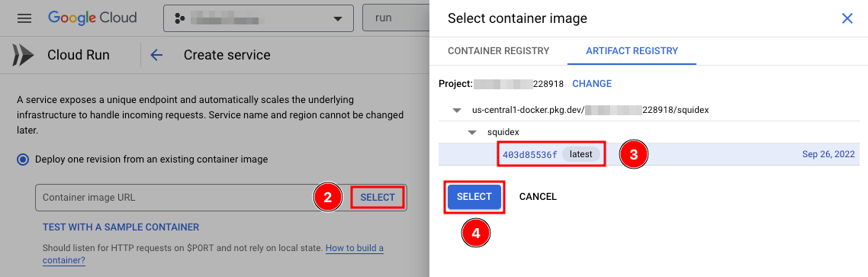Click the blue SELECT button in panel
This screenshot has height=277, width=868.
coord(474,197)
